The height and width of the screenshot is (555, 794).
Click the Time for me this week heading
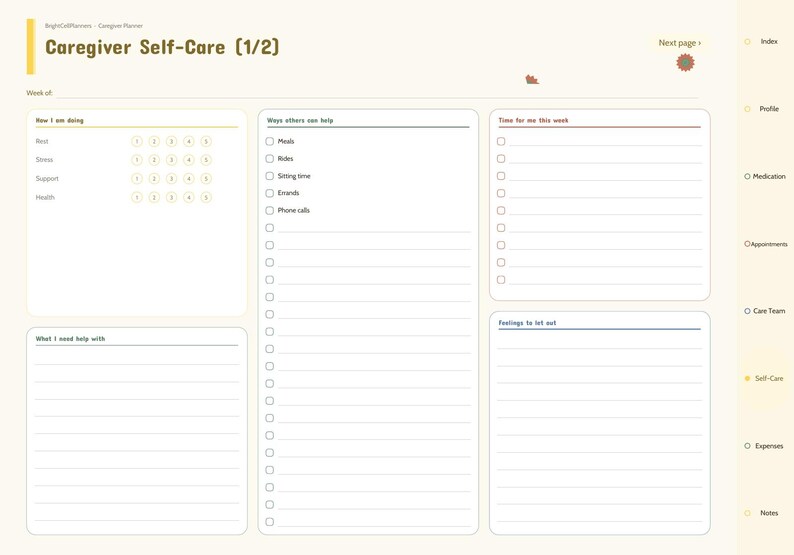[x=533, y=121]
